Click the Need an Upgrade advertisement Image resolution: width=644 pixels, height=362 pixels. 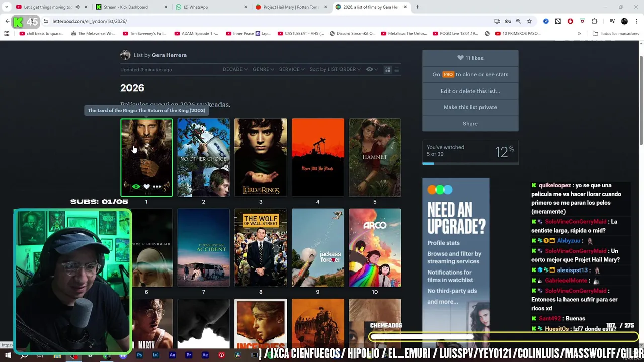(455, 263)
